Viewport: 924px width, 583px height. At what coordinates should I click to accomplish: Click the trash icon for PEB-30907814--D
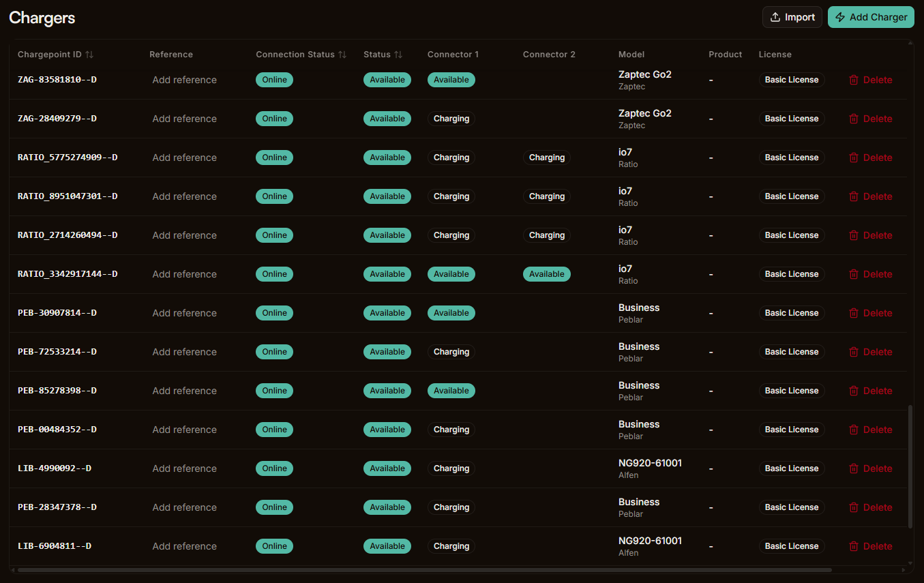(854, 313)
